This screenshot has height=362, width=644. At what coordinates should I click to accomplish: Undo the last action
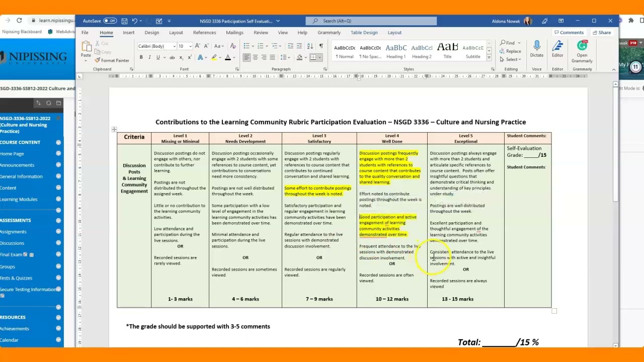(134, 21)
